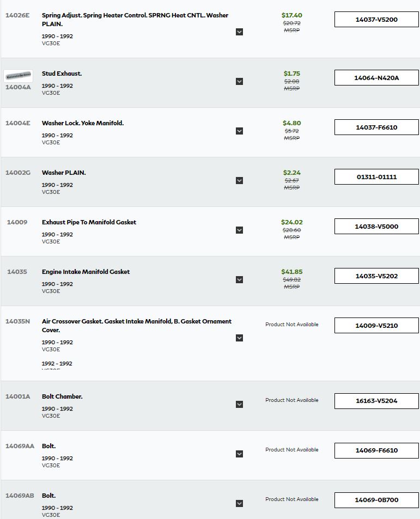Open the Stud Exhaust product thumbnail
This screenshot has width=420, height=519.
[x=18, y=76]
